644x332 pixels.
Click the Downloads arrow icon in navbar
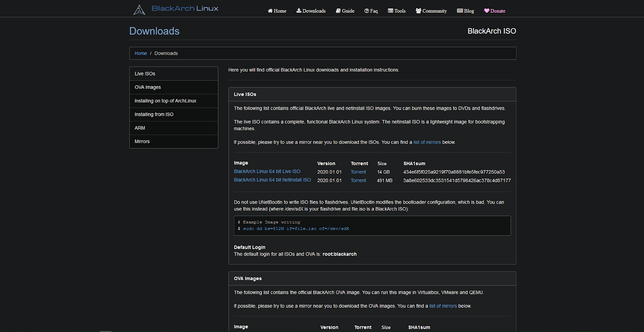coord(299,11)
